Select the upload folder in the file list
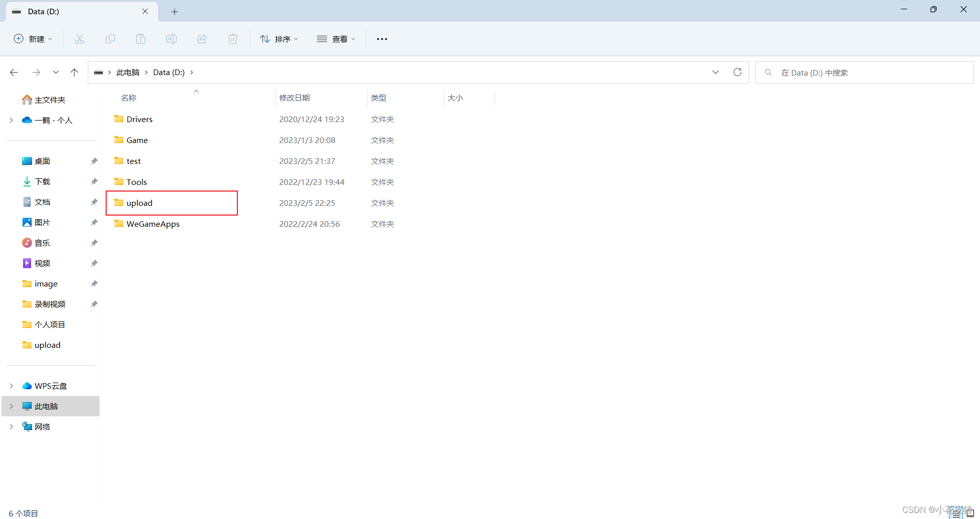Image resolution: width=980 pixels, height=519 pixels. click(139, 203)
